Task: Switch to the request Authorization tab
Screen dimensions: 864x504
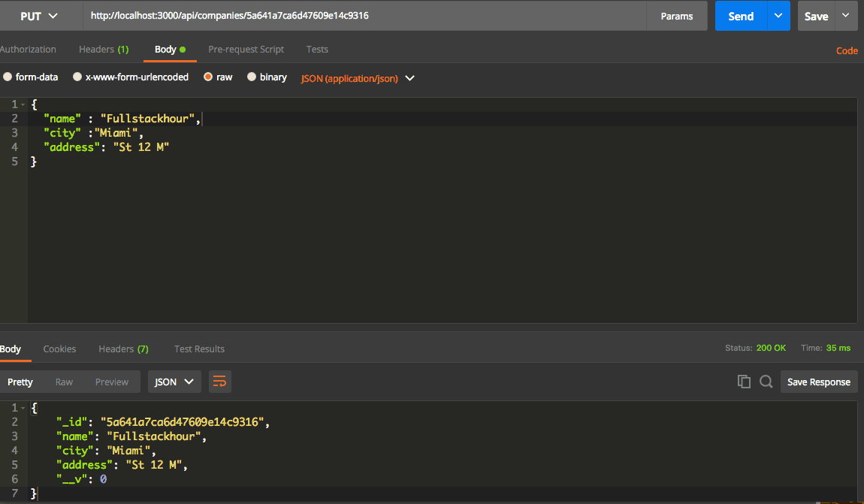Action: click(28, 49)
